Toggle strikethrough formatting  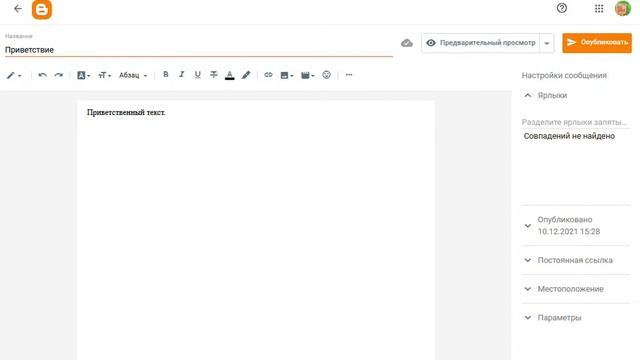click(213, 75)
